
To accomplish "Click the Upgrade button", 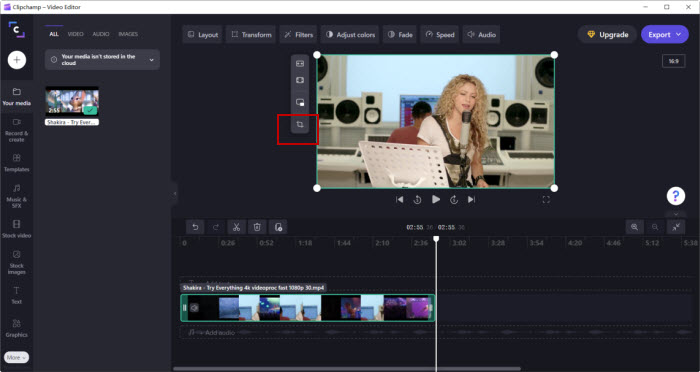I will [x=608, y=34].
